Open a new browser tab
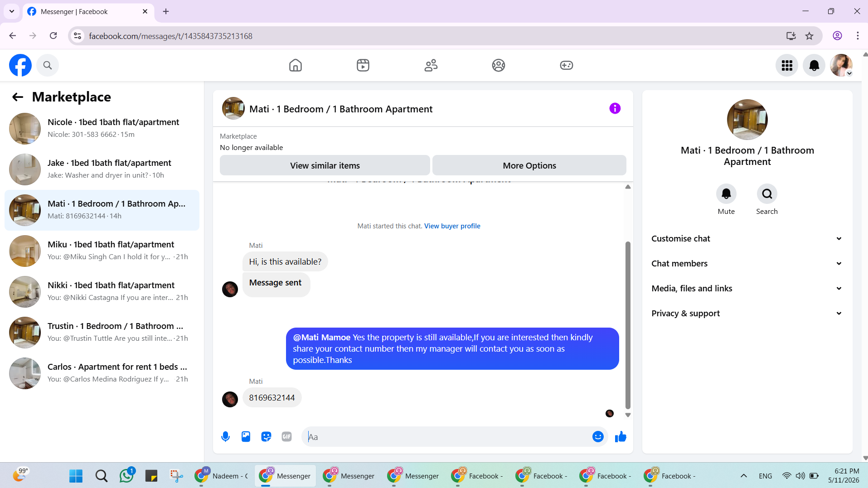The image size is (868, 488). [x=166, y=11]
